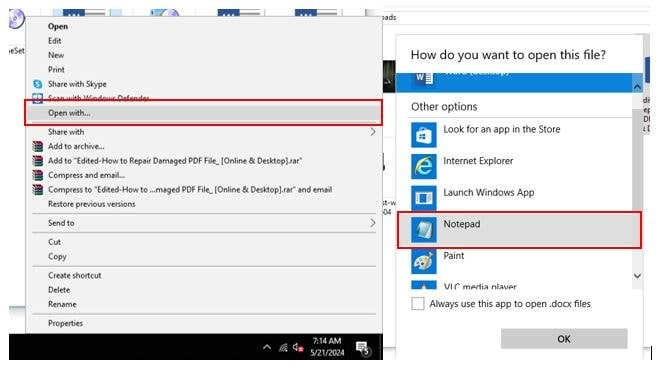Choose Create shortcut entry
The width and height of the screenshot is (662, 374).
point(74,275)
